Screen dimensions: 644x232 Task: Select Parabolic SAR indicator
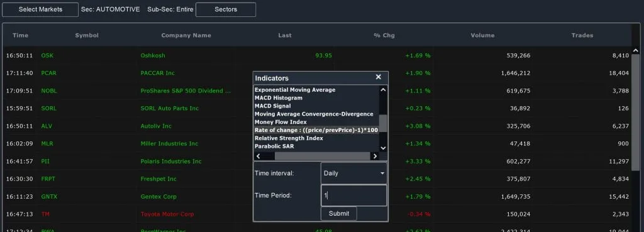(274, 146)
